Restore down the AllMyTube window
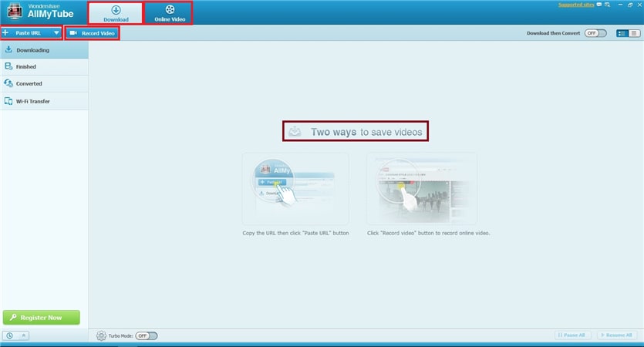This screenshot has width=644, height=347. (630, 5)
